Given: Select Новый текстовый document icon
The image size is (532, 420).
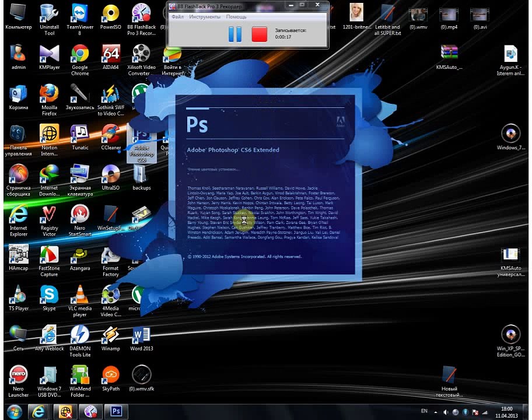Looking at the screenshot, I should point(449,381).
